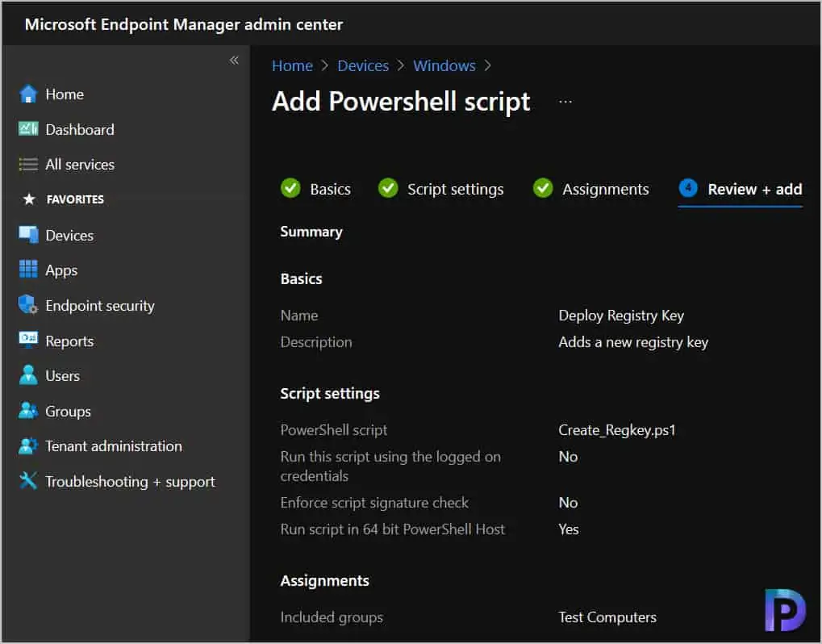Click the Endpoint security shield icon
This screenshot has width=822, height=644.
28,305
